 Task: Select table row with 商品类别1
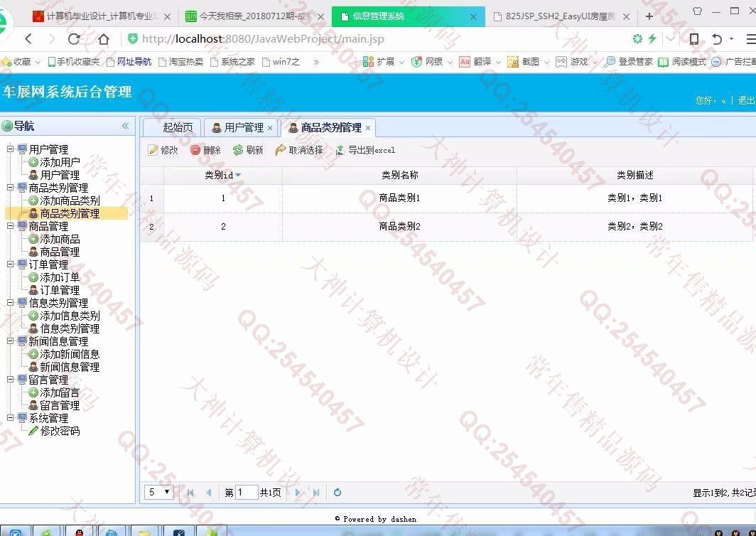[x=448, y=198]
